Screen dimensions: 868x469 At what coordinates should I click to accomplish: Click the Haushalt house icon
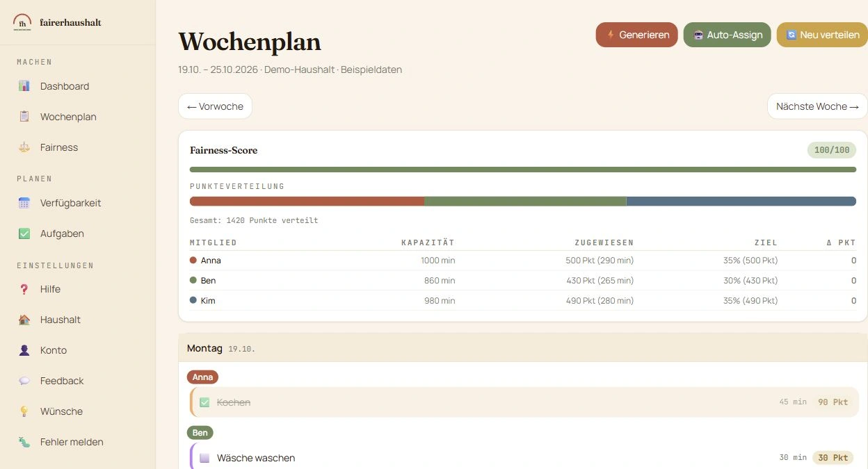24,320
